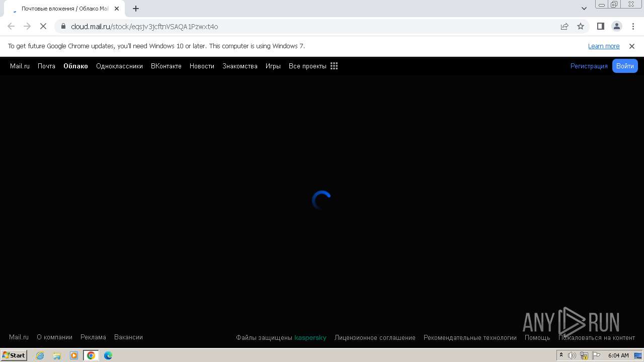The height and width of the screenshot is (362, 644).
Task: Open network status icon in the tray
Action: [x=584, y=355]
